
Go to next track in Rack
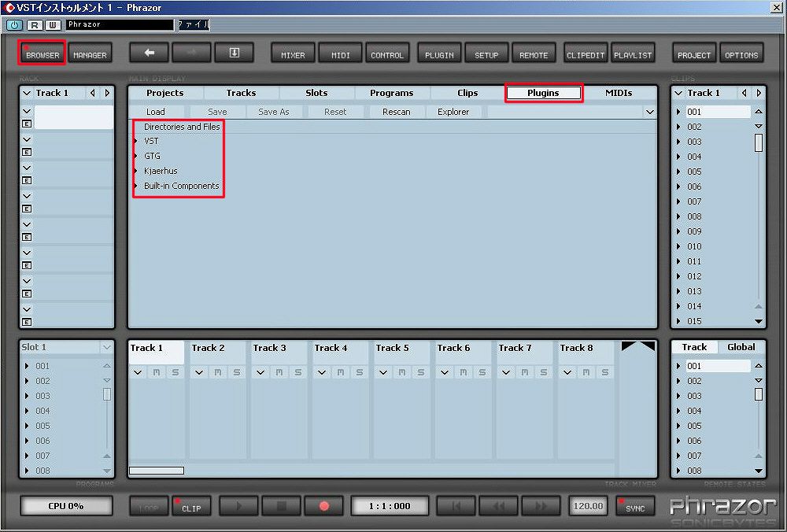(x=107, y=93)
